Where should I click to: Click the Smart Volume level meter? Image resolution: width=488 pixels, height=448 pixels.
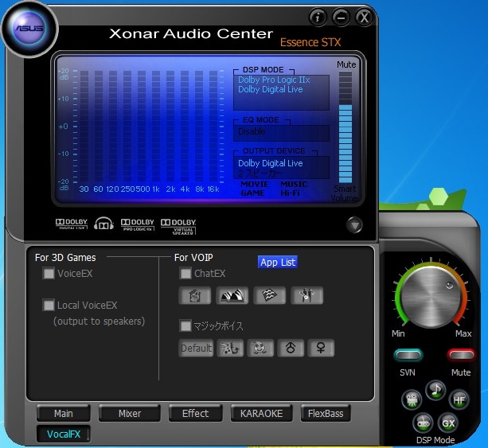346,127
